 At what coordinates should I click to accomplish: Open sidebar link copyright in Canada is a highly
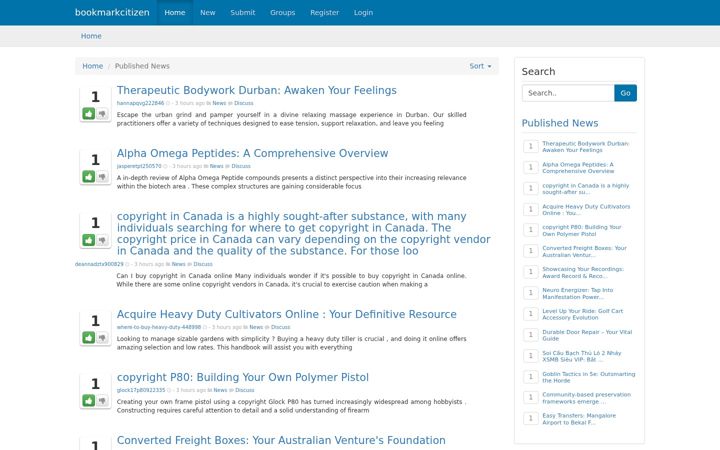pyautogui.click(x=585, y=189)
